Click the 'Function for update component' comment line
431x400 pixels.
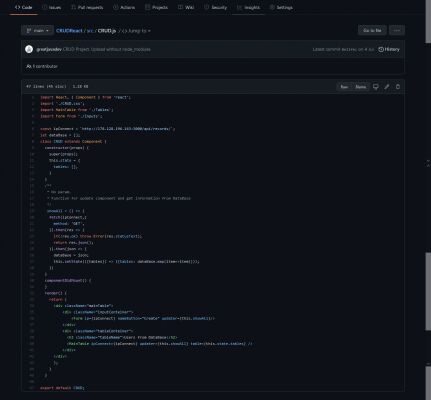point(119,198)
